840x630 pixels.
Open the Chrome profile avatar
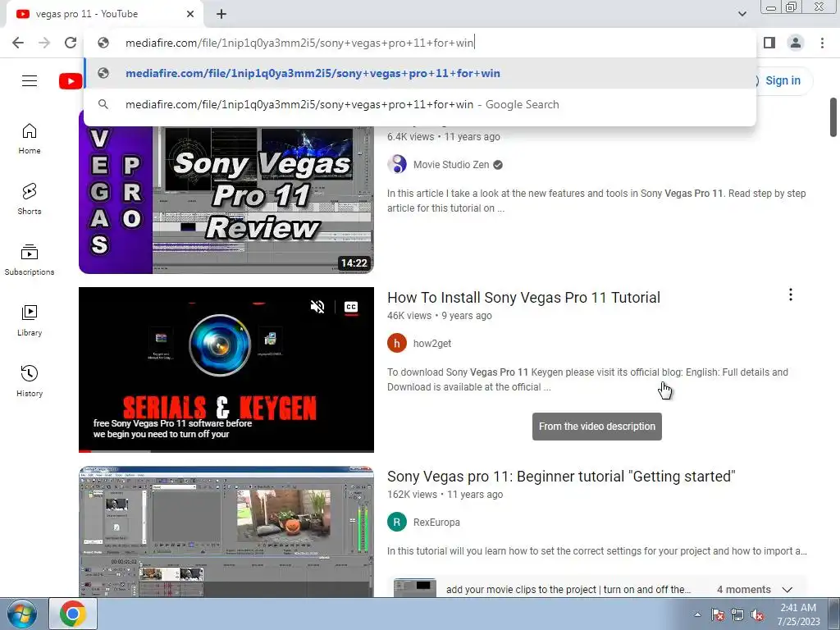point(796,43)
